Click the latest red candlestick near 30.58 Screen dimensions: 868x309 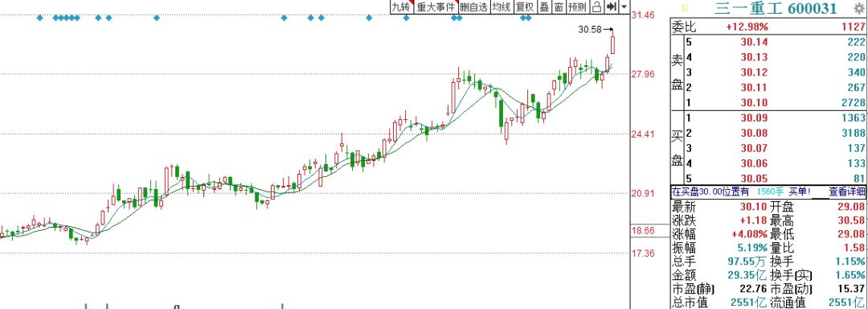pos(612,45)
